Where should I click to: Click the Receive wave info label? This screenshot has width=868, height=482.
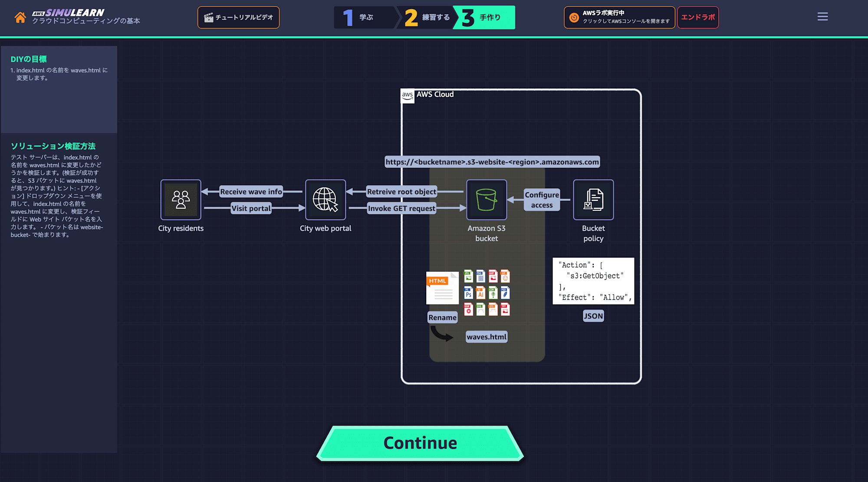point(251,192)
